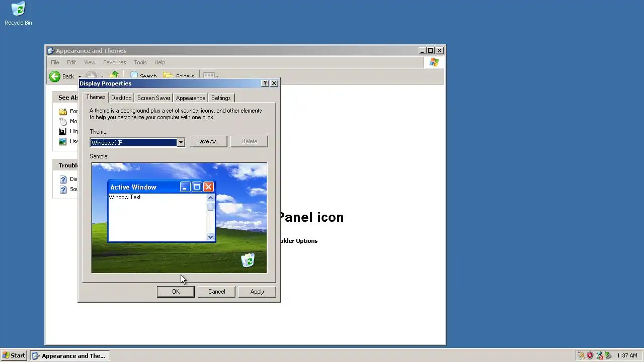Select the Themes tab

click(x=96, y=97)
